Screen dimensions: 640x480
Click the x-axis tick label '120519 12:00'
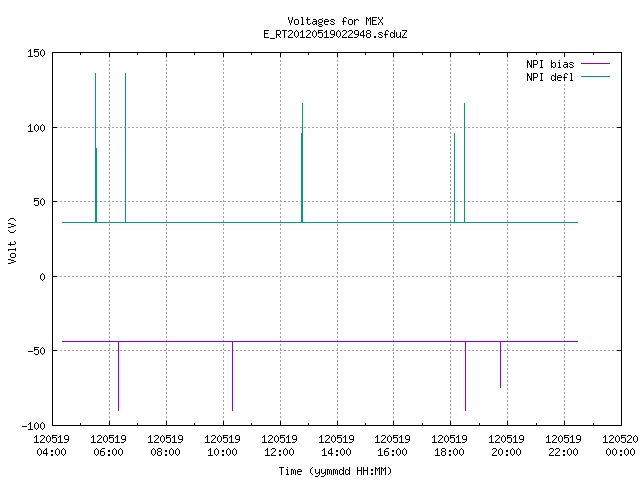[280, 446]
